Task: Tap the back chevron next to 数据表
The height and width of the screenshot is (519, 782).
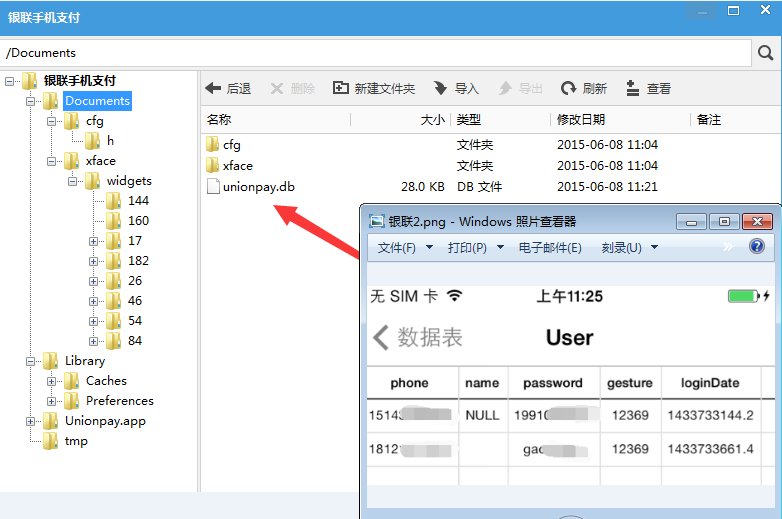Action: [381, 338]
